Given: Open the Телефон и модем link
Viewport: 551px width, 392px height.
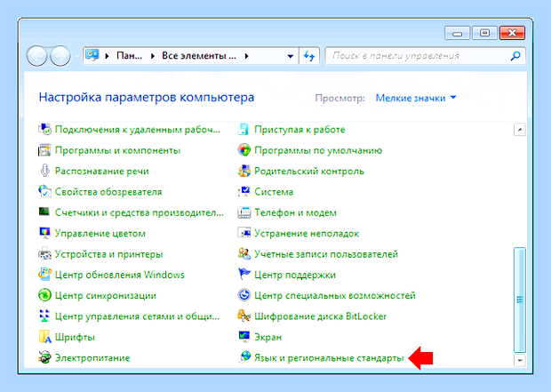Looking at the screenshot, I should click(296, 212).
